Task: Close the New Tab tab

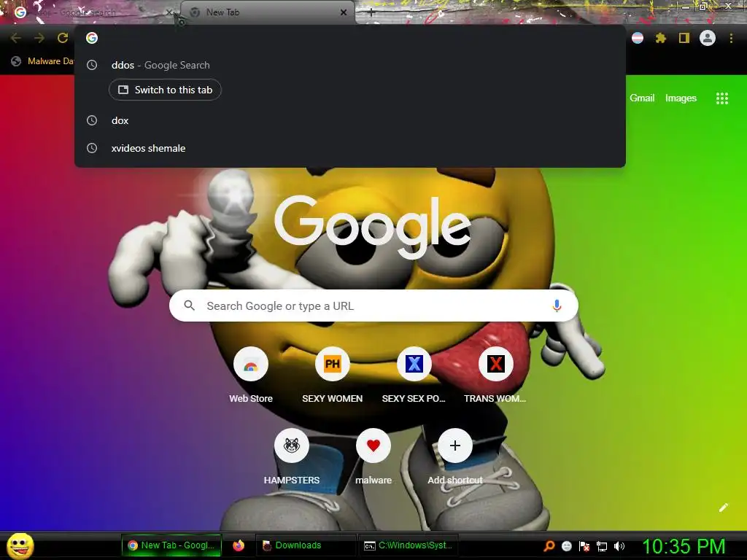Action: 344,12
